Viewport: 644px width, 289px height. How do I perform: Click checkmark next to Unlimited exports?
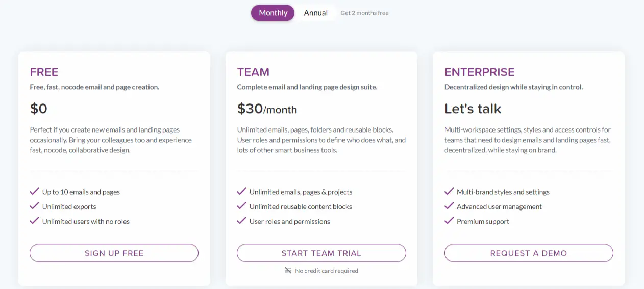pyautogui.click(x=34, y=206)
